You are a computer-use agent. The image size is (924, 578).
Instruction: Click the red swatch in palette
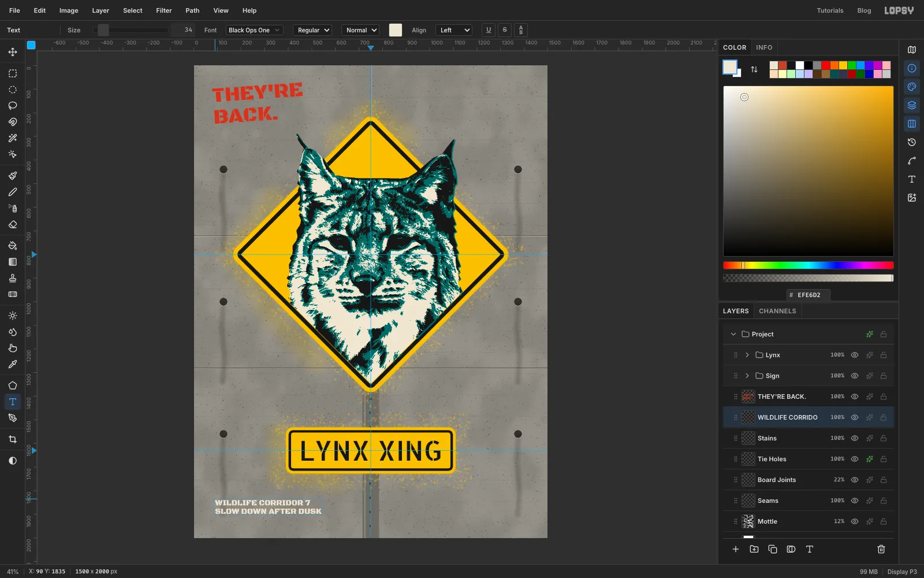[826, 65]
